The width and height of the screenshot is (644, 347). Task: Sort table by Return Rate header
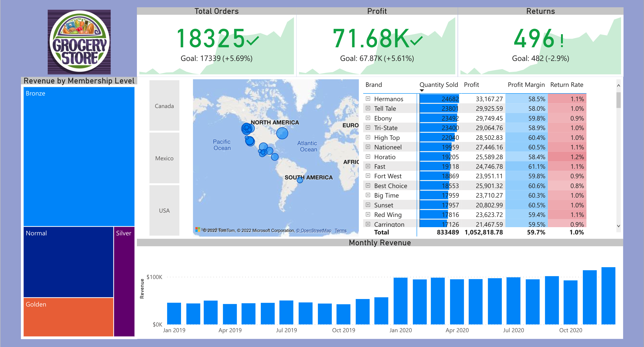pos(566,85)
